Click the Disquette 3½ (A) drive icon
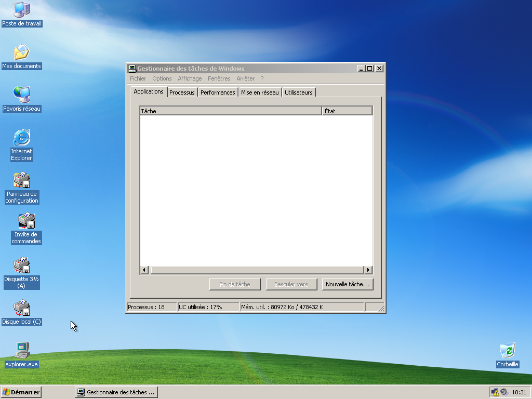Image resolution: width=532 pixels, height=399 pixels. click(22, 265)
